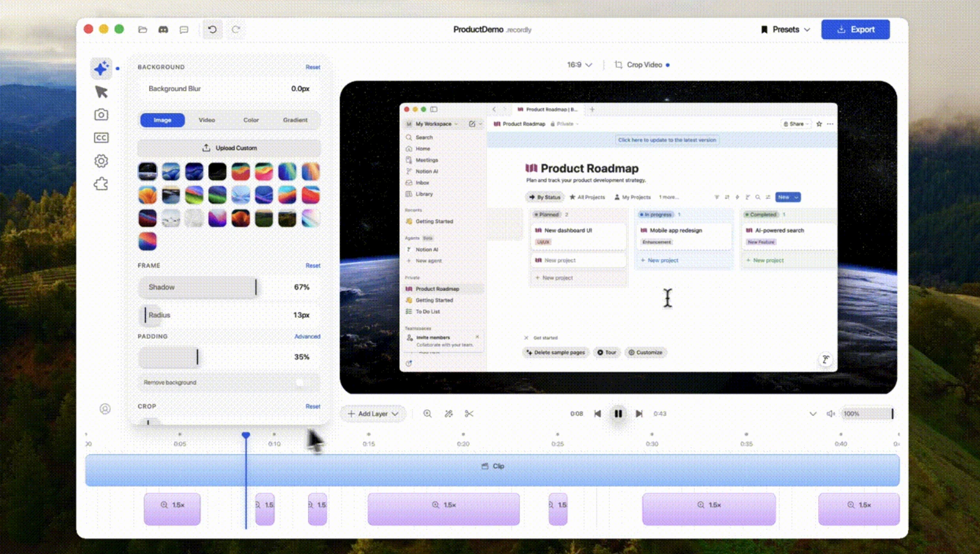Select the wallpaper thumbnail alone in the last row
The height and width of the screenshot is (554, 980).
point(147,242)
